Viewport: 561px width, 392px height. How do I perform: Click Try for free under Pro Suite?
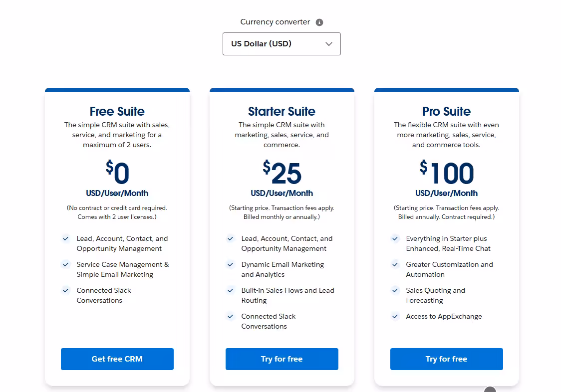(446, 359)
